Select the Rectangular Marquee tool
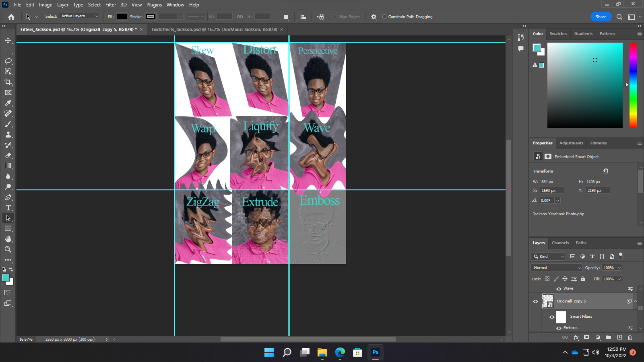This screenshot has width=644, height=362. click(x=8, y=51)
